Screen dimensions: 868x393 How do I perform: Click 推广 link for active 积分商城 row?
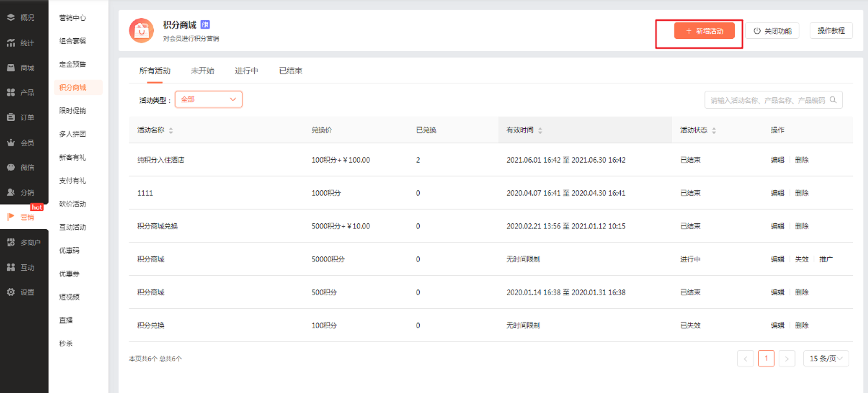pyautogui.click(x=825, y=259)
